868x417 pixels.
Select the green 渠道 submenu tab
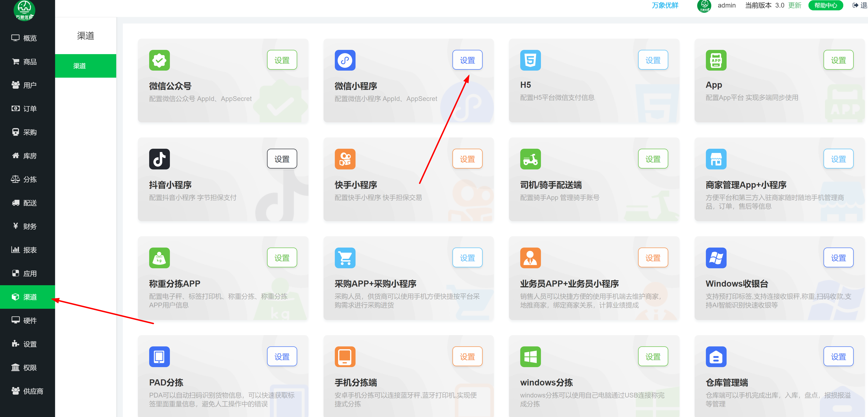[x=86, y=66]
